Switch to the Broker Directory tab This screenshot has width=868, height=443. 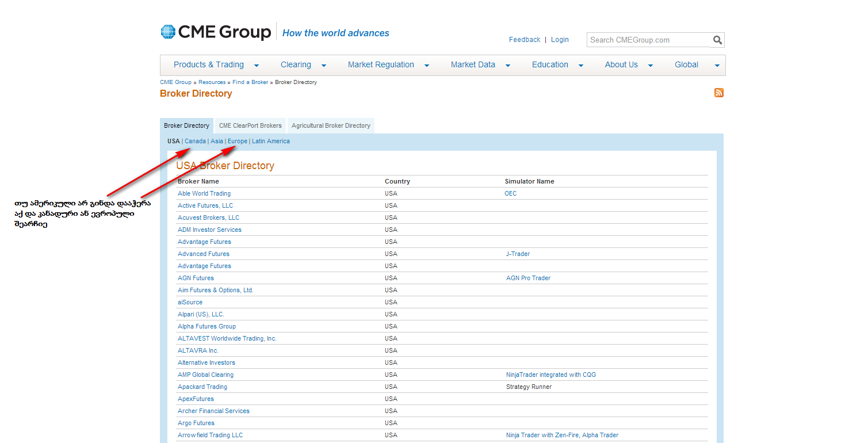tap(186, 125)
